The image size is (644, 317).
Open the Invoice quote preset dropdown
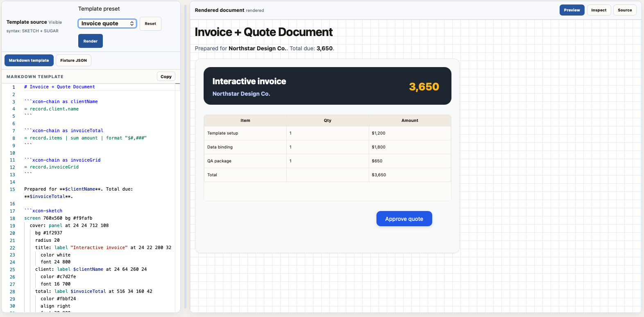point(107,23)
